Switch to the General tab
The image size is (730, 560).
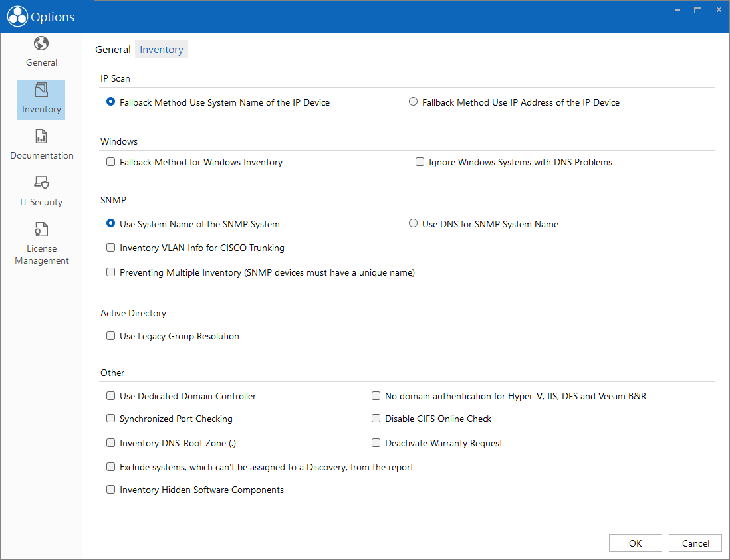(x=112, y=50)
